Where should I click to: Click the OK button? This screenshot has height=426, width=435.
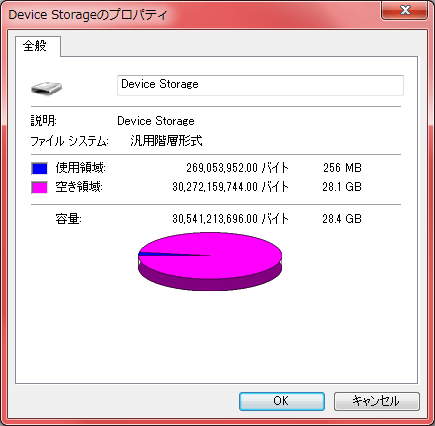(x=282, y=401)
